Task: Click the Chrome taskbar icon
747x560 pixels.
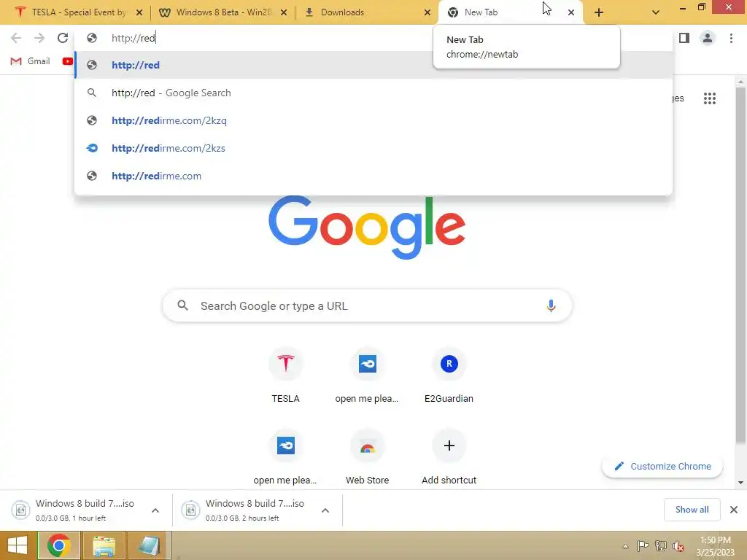Action: pos(58,545)
